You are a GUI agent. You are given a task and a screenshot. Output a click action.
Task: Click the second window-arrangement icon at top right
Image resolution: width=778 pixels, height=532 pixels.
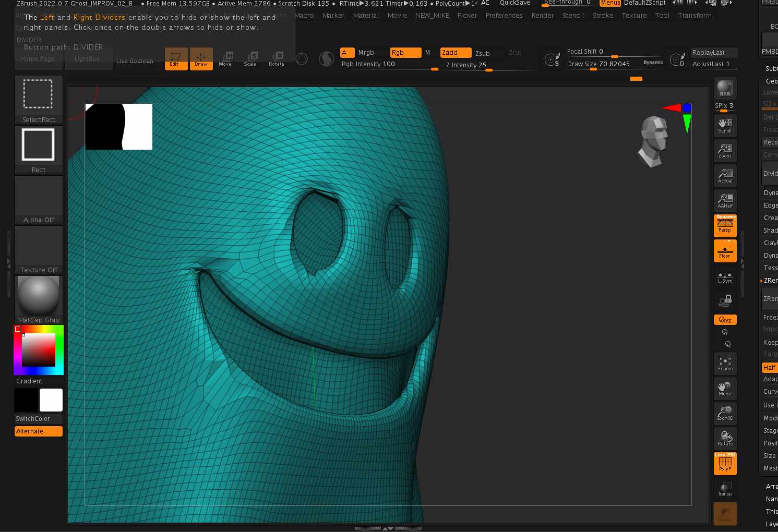click(726, 3)
